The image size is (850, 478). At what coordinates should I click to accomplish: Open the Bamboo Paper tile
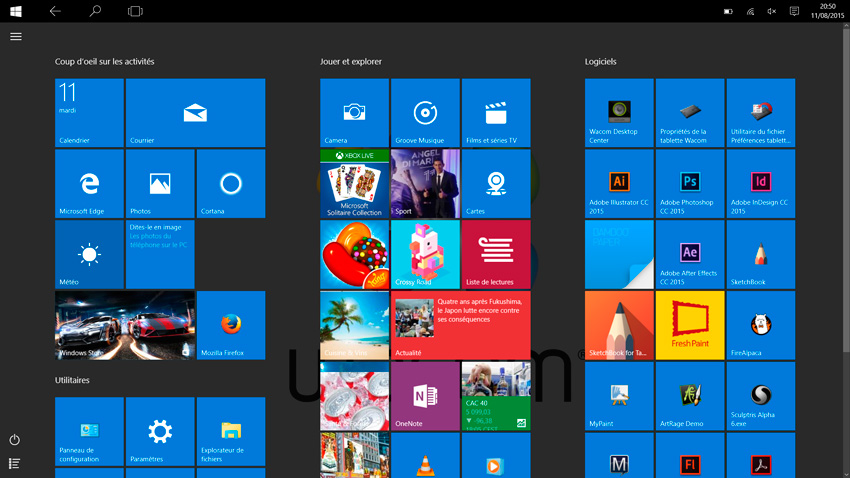620,255
